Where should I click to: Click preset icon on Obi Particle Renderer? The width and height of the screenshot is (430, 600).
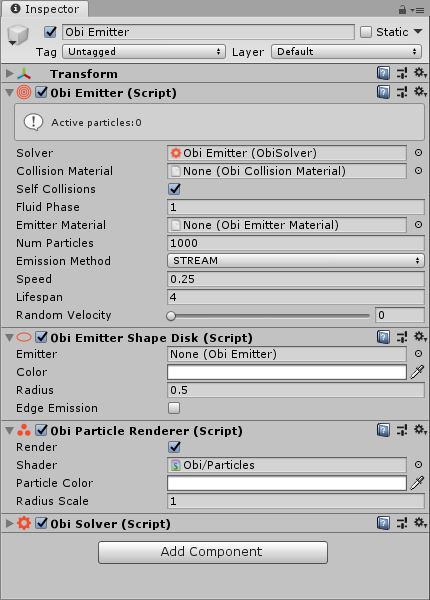(x=402, y=430)
